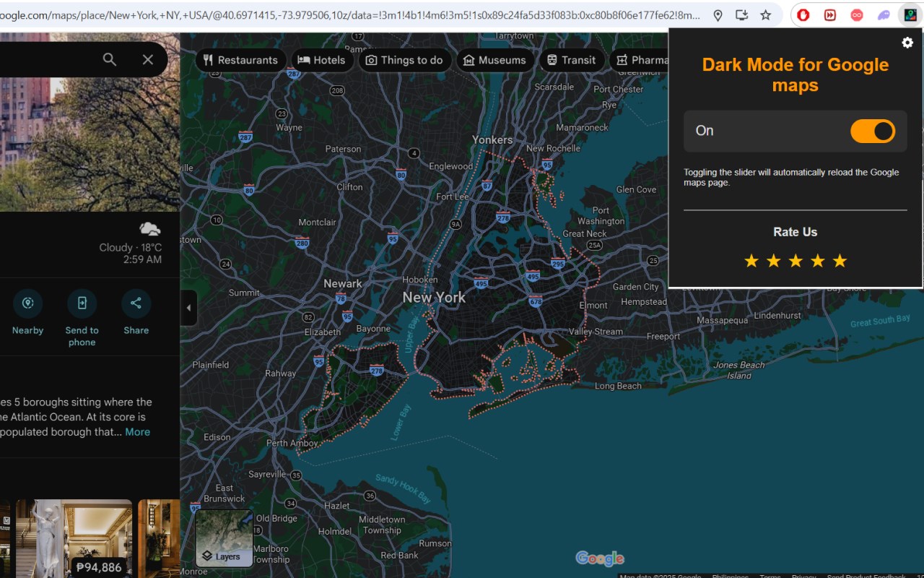Search Nearby places

[x=27, y=313]
